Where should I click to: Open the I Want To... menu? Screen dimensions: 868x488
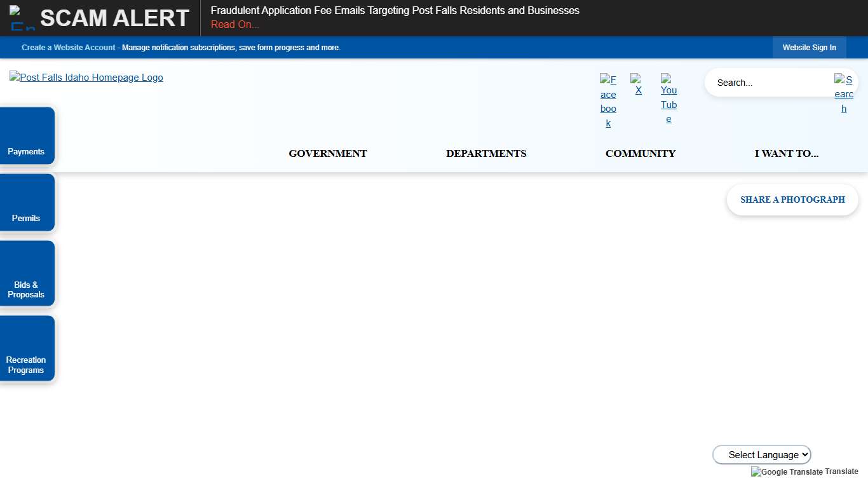786,154
